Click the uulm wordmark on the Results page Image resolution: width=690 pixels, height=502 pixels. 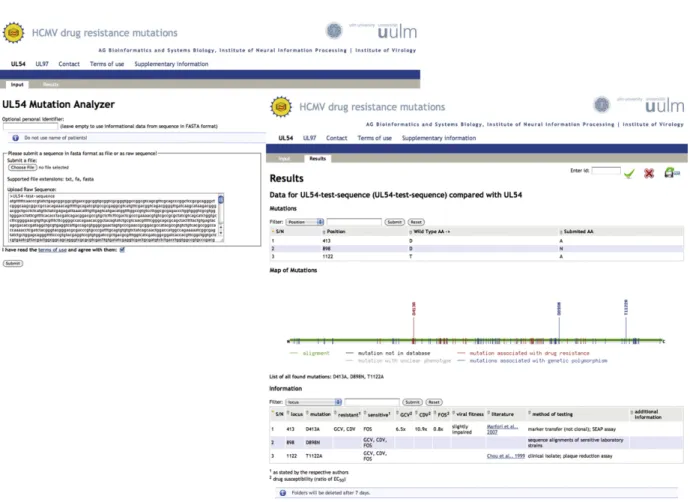point(664,106)
